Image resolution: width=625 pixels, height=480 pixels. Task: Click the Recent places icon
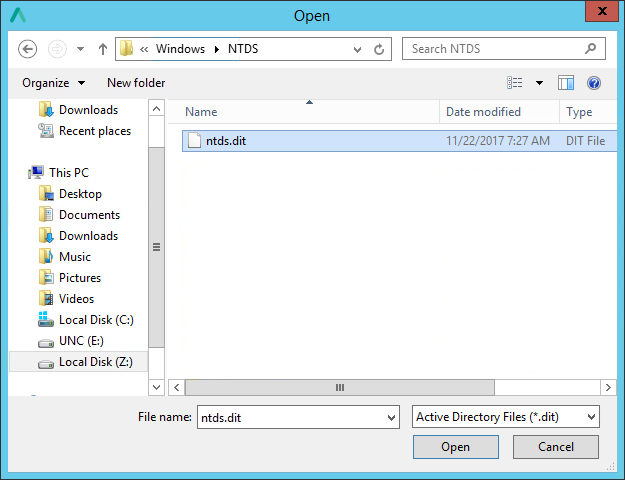pyautogui.click(x=46, y=131)
